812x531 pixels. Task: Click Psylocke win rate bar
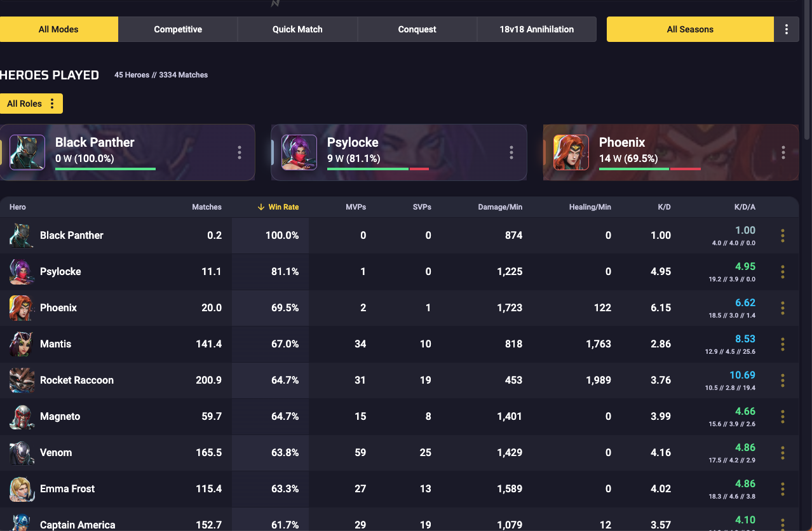378,169
